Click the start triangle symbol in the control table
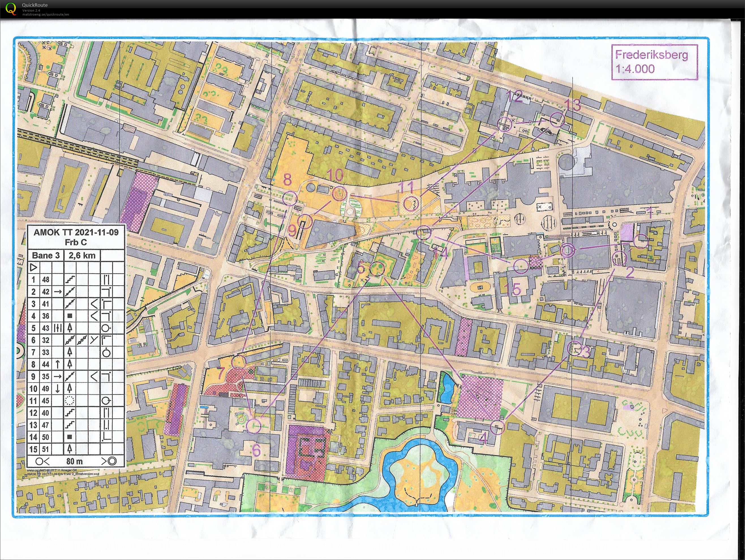Viewport: 745px width, 560px height. coord(33,268)
